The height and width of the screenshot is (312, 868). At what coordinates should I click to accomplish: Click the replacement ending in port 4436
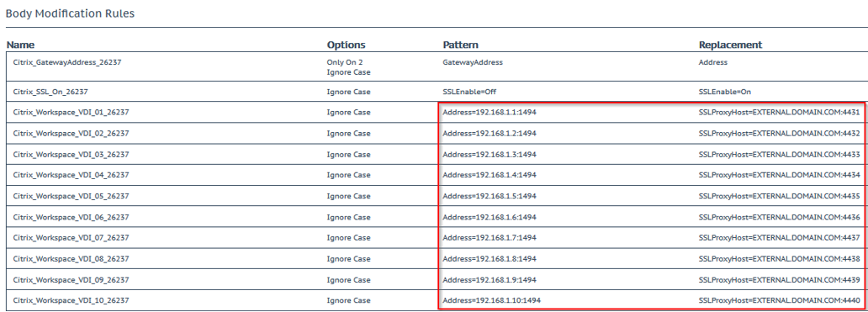tap(780, 217)
